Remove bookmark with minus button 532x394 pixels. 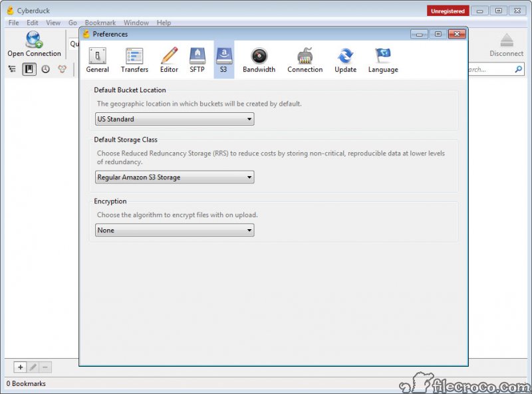(45, 367)
